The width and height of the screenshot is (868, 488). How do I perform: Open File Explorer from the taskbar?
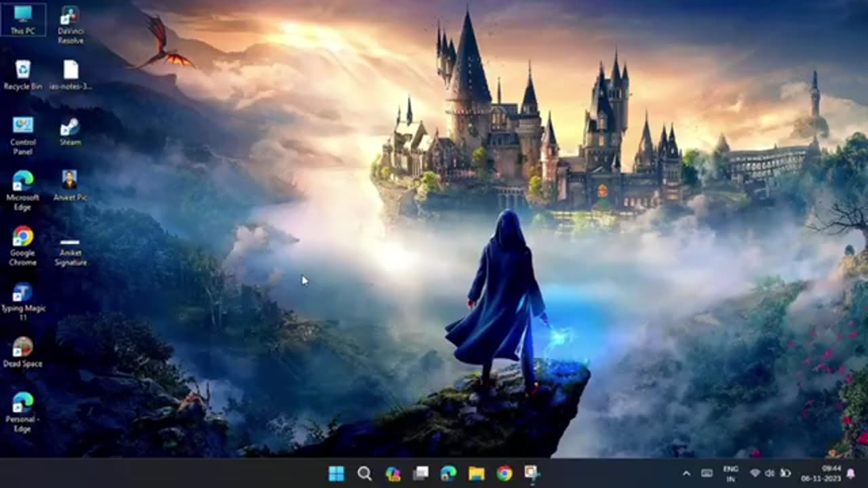(477, 474)
